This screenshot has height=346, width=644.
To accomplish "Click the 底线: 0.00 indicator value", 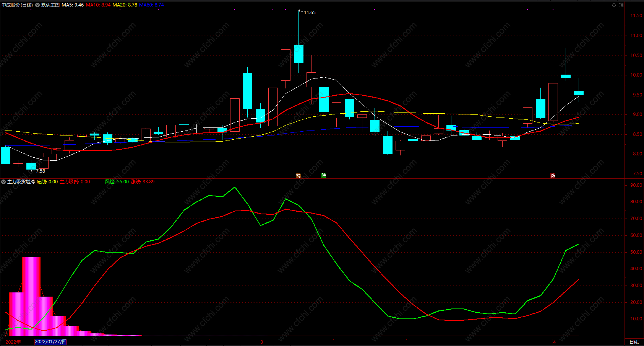I will [47, 182].
